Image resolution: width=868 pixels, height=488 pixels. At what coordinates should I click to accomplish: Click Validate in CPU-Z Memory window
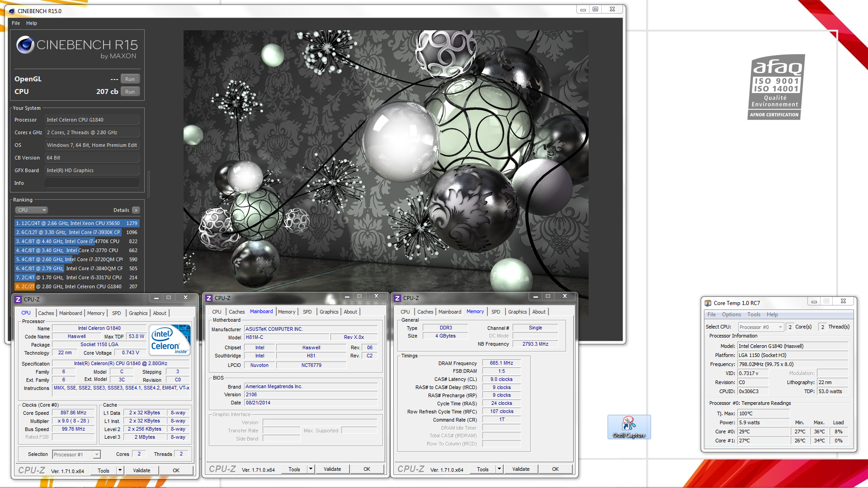(x=521, y=469)
